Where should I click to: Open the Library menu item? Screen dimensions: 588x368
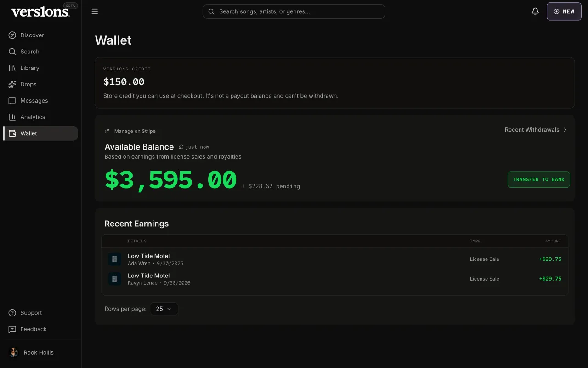[40, 68]
